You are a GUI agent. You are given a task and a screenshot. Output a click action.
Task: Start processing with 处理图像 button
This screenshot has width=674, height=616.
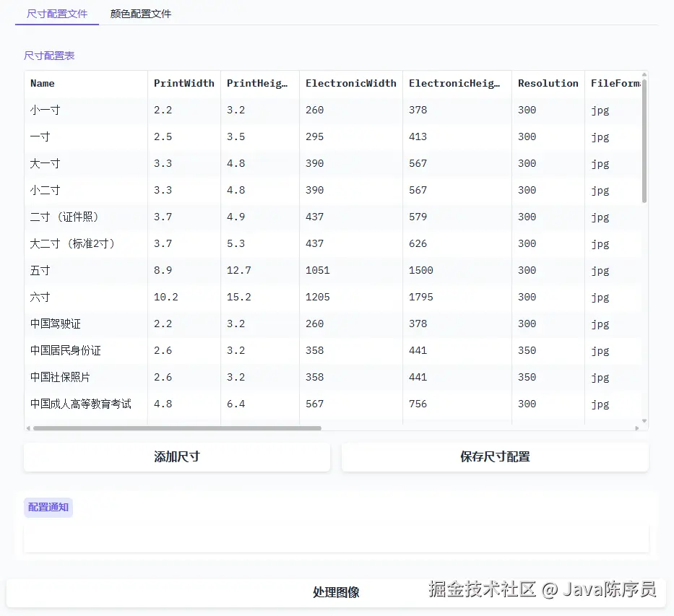[x=336, y=592]
